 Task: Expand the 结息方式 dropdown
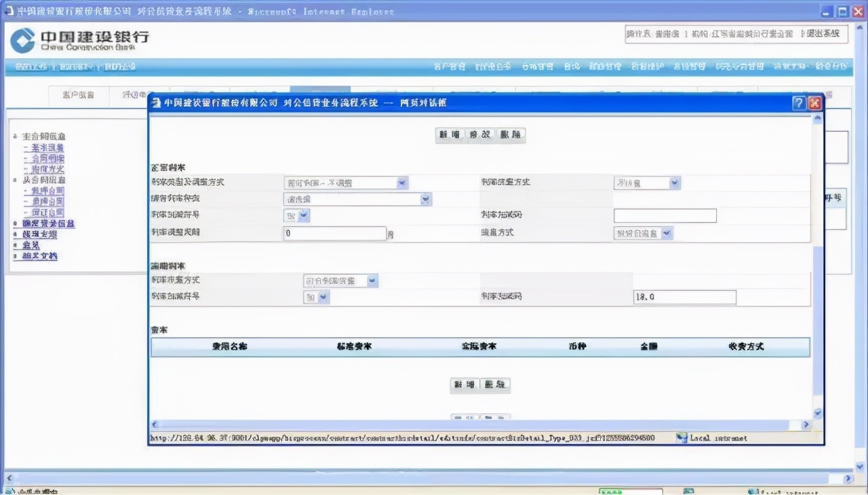tap(667, 233)
